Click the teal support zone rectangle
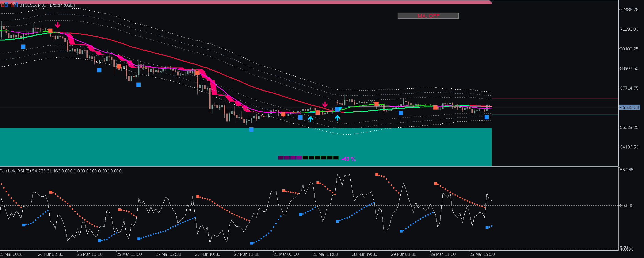644x258 pixels. pos(246,147)
